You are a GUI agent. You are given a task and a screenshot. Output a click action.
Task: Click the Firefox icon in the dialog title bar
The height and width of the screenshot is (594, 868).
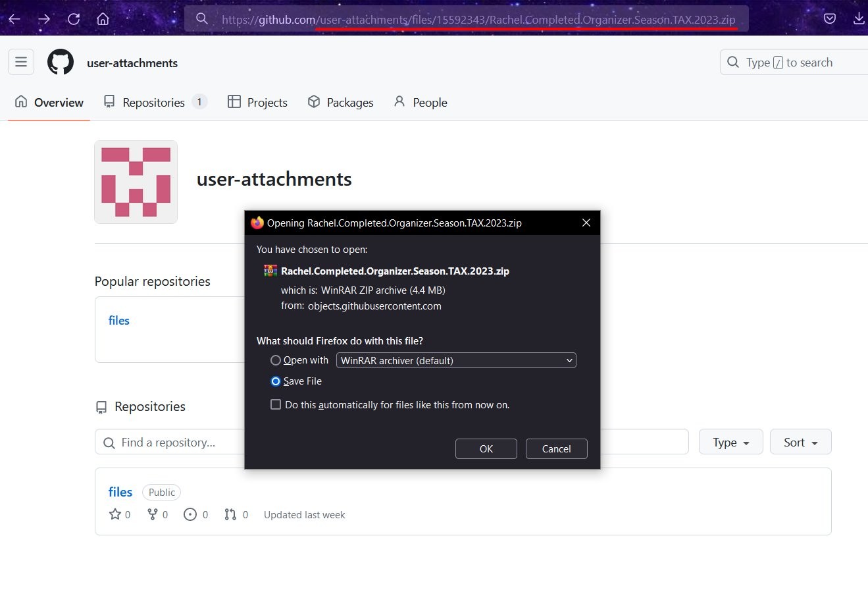pos(257,223)
